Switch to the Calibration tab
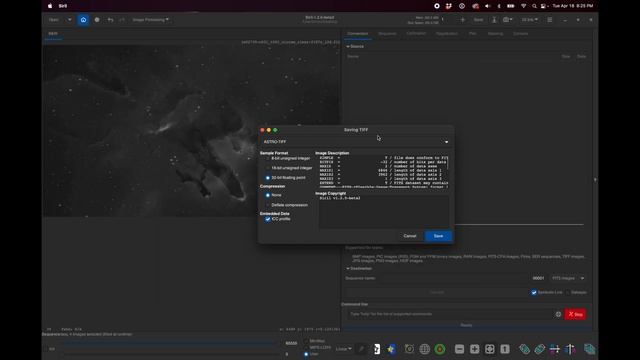 [x=416, y=33]
